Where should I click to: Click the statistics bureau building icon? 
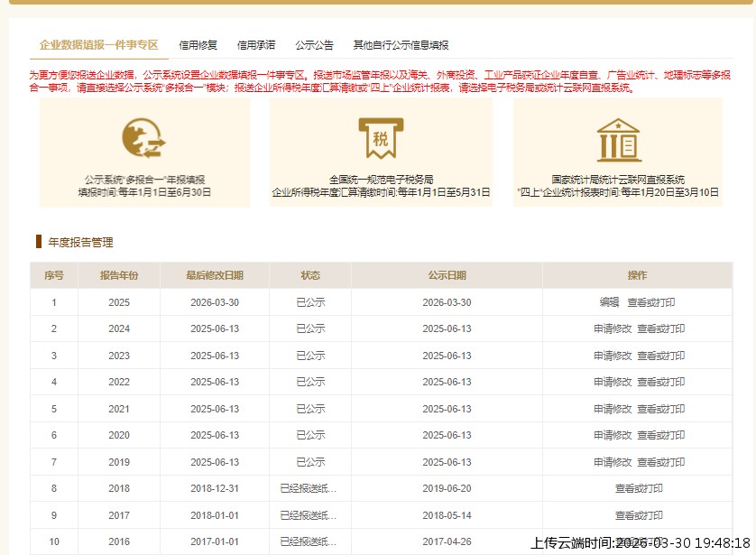618,138
